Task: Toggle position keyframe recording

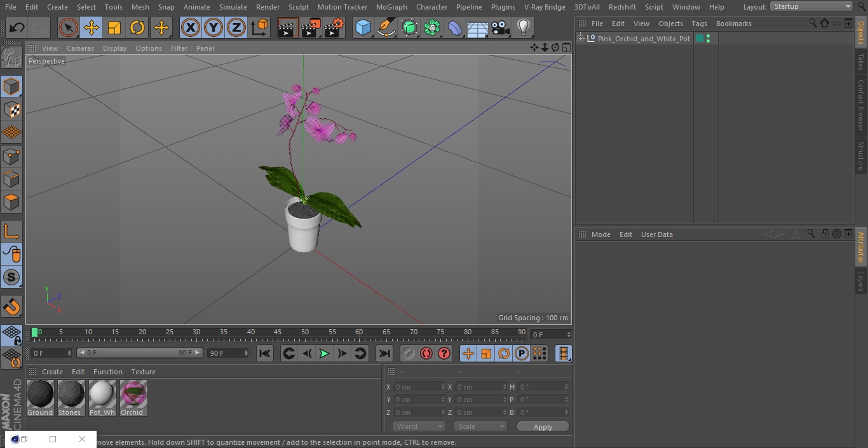Action: (468, 353)
